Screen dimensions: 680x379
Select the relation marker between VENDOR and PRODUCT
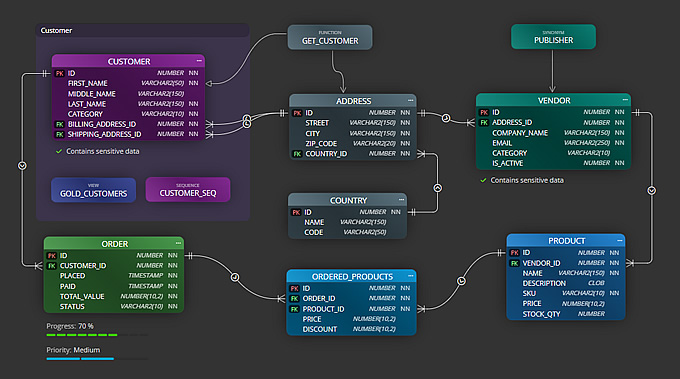coord(651,190)
